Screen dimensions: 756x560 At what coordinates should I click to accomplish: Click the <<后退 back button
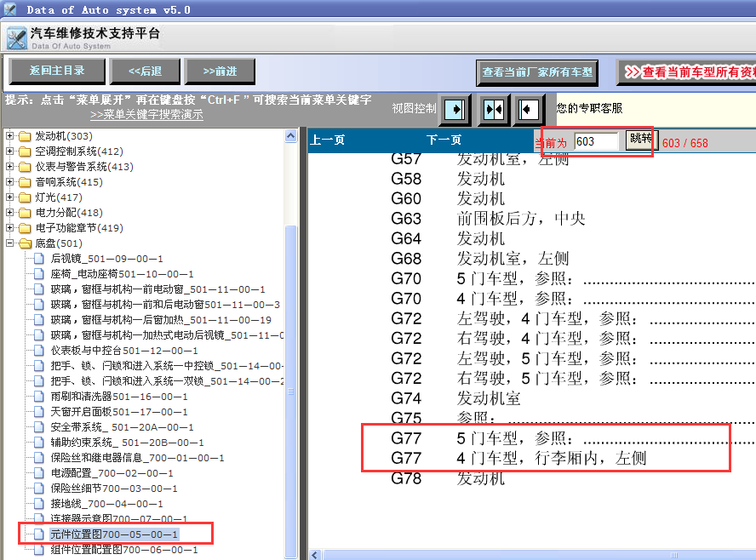tap(145, 71)
